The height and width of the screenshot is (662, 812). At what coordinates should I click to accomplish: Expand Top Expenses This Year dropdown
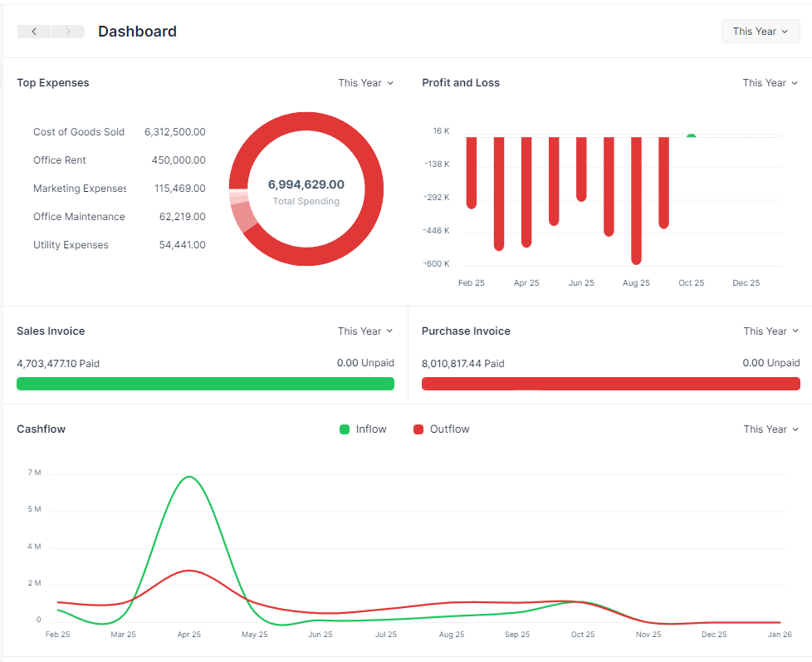(x=365, y=83)
